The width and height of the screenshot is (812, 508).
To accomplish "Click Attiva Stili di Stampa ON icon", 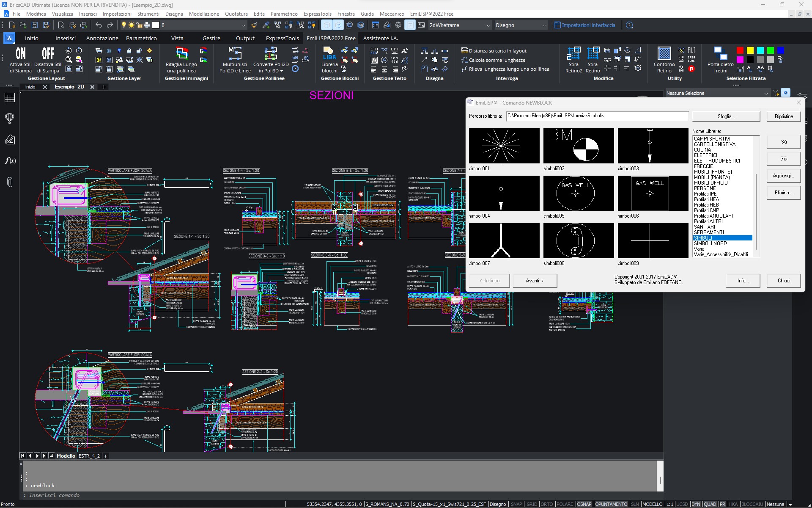I will click(x=20, y=54).
